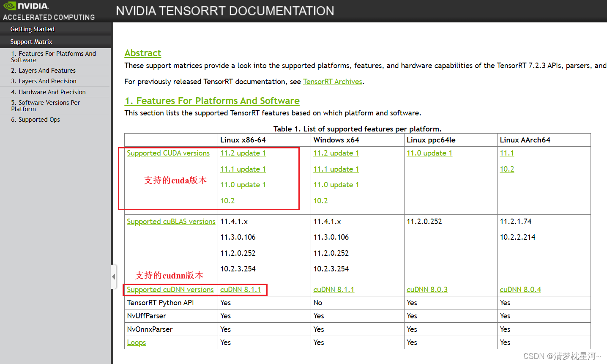Screen dimensions: 607x364
Task: Open CUDA 11.0 update 1 for Windows x64
Action: [336, 185]
